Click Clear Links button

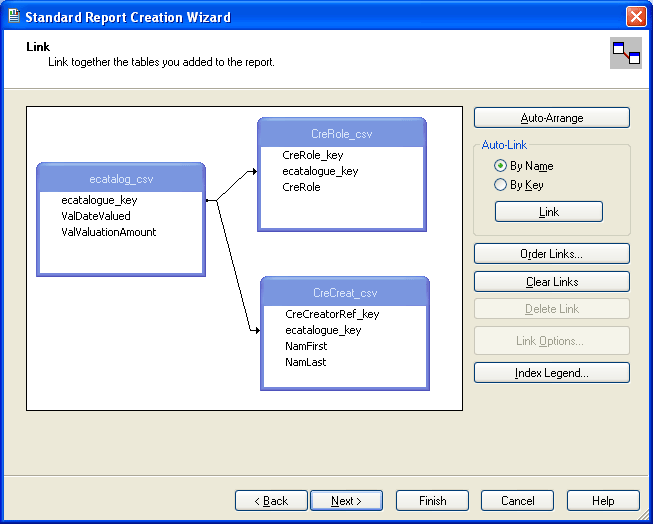[x=551, y=282]
